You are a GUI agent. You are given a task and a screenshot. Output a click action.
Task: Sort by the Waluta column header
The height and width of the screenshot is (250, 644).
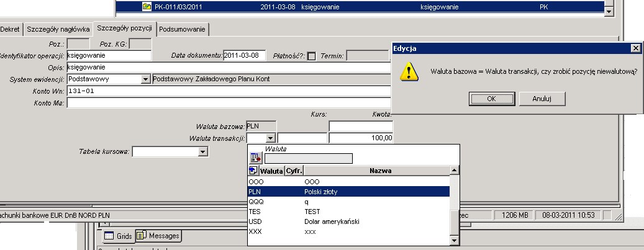(x=271, y=171)
